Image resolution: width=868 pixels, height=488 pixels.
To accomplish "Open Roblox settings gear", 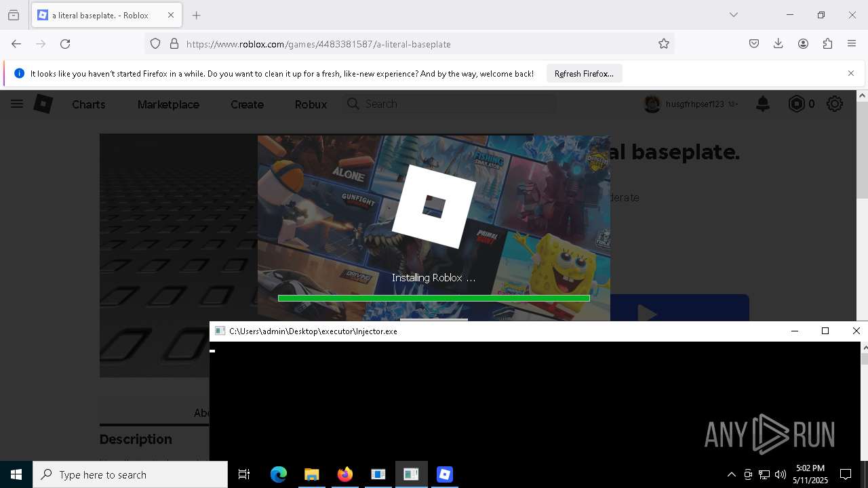I will [x=835, y=104].
